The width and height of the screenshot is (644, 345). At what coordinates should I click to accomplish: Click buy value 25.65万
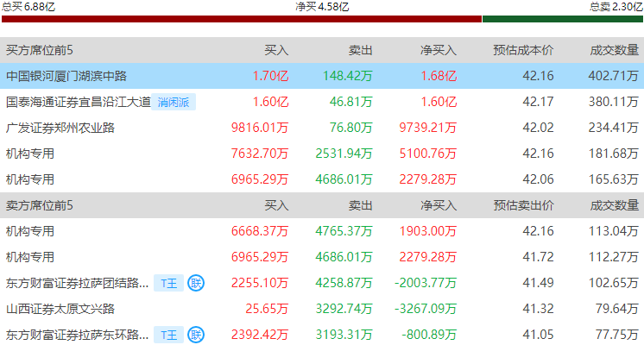coord(267,309)
